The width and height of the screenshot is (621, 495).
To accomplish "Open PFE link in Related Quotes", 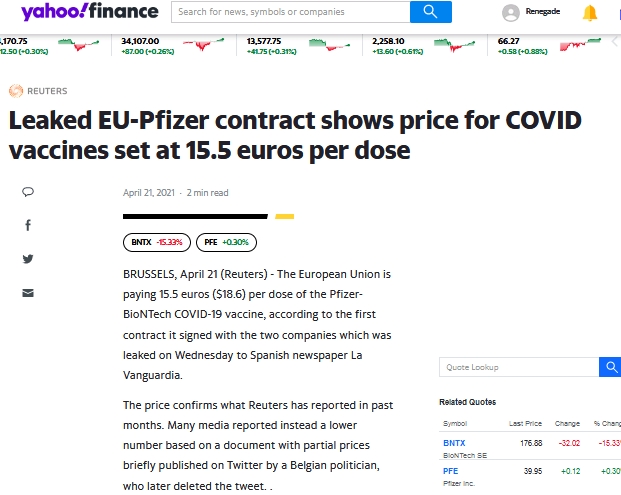I will (450, 471).
